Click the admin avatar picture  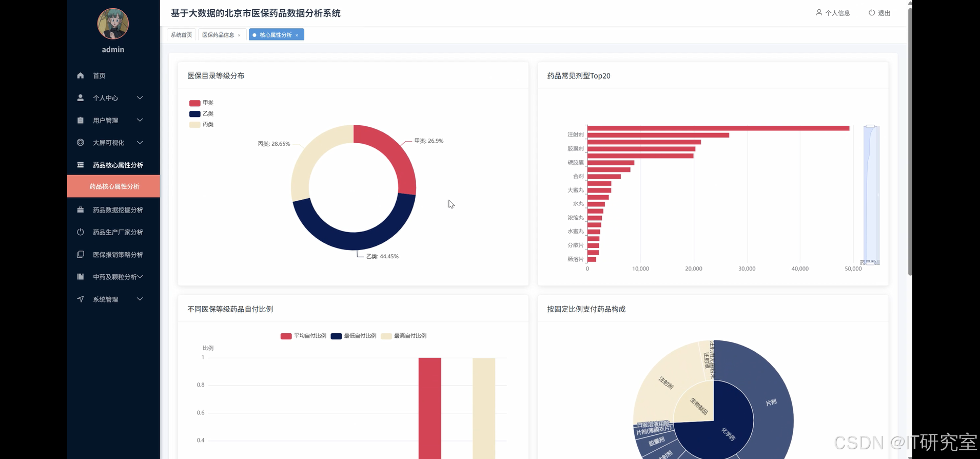tap(113, 24)
